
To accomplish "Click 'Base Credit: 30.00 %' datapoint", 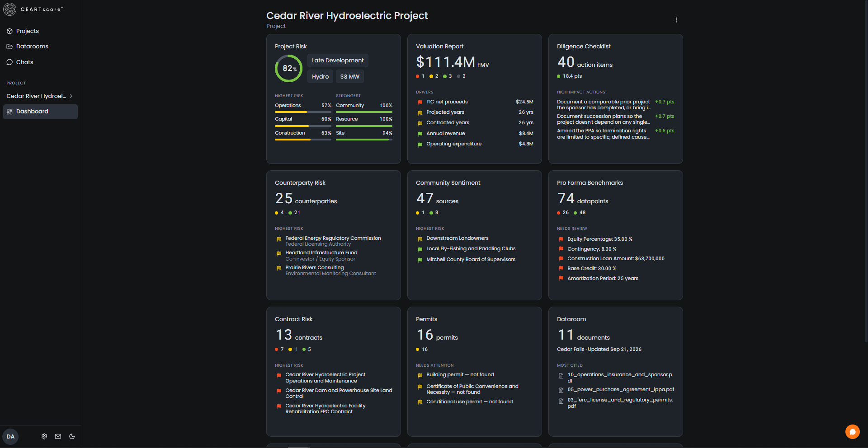I will [x=592, y=269].
